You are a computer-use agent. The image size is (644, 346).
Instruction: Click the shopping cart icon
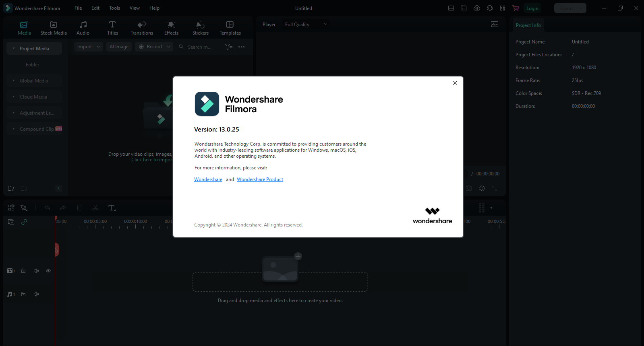pyautogui.click(x=516, y=8)
